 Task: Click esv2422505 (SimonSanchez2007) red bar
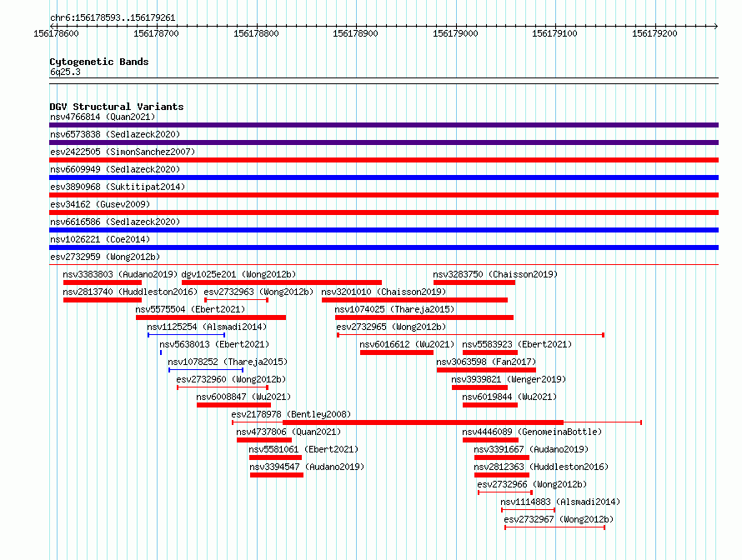(384, 160)
